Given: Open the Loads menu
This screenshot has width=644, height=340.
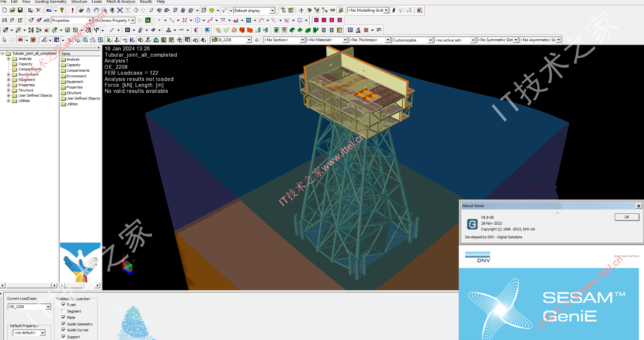Looking at the screenshot, I should (97, 2).
